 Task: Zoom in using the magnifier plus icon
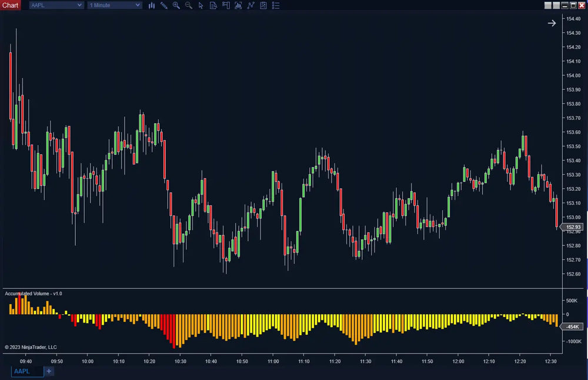click(176, 5)
